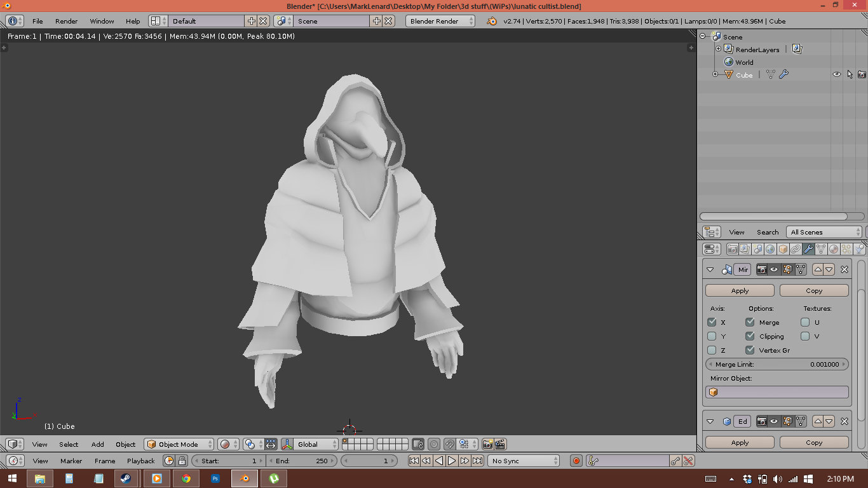
Task: Toggle Mirror modifier render camera icon
Action: pyautogui.click(x=761, y=269)
